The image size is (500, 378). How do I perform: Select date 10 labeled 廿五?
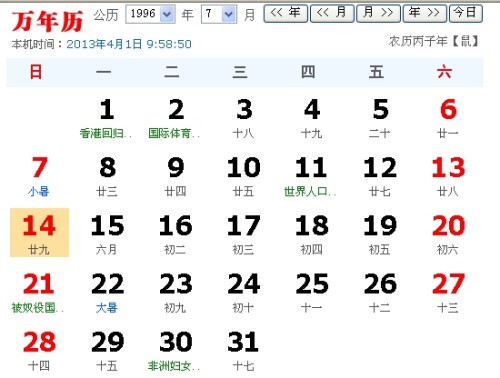244,177
